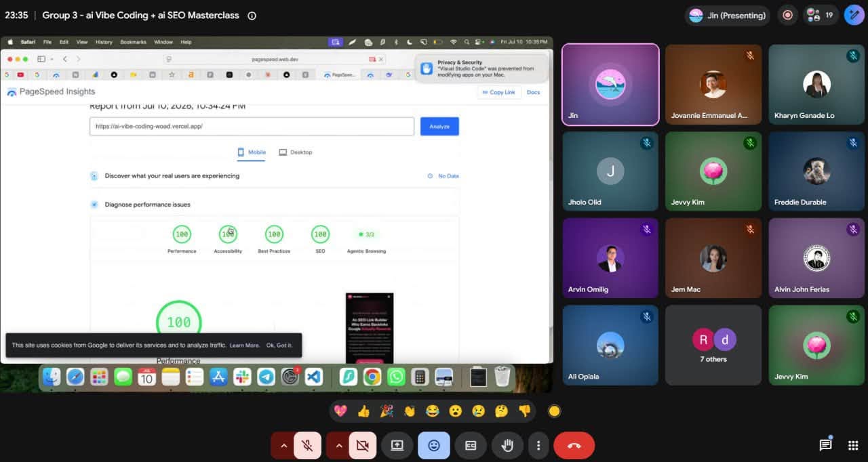The image size is (868, 462).
Task: Open the more options three-dot menu
Action: (x=538, y=446)
